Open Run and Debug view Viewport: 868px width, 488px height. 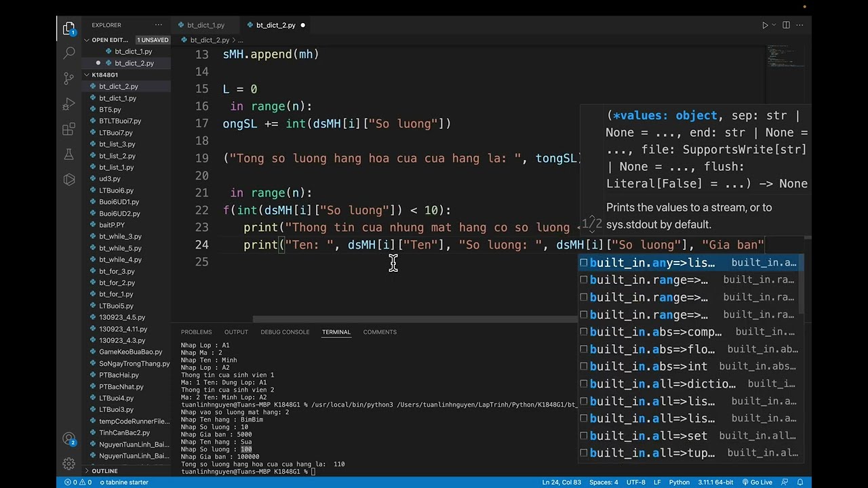click(68, 104)
